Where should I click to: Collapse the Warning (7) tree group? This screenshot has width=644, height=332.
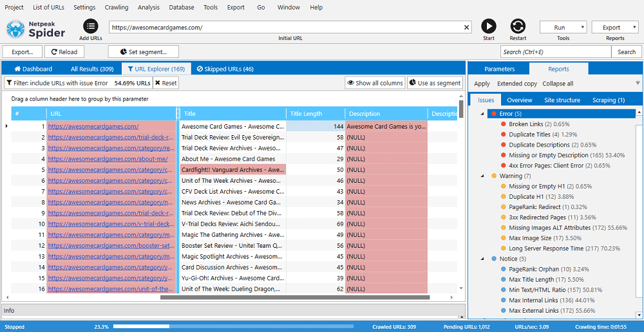[x=482, y=176]
